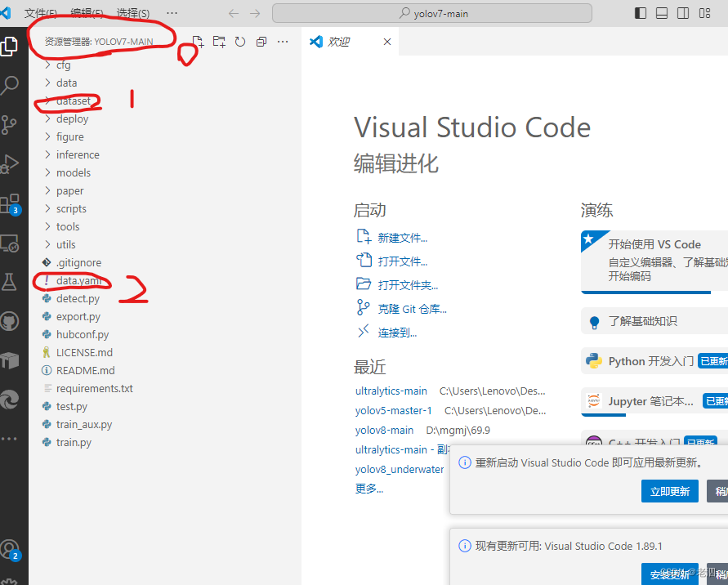This screenshot has height=585, width=728.
Task: Expand the cfg folder
Action: click(165, 65)
